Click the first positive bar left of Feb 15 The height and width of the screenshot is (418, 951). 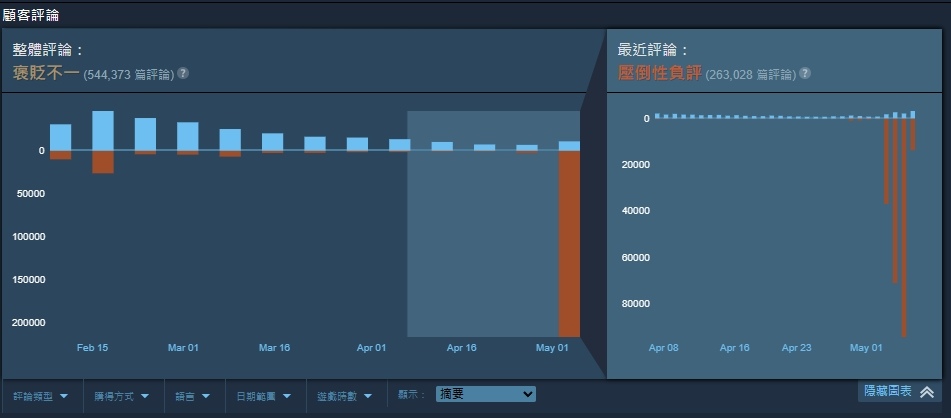(x=61, y=137)
